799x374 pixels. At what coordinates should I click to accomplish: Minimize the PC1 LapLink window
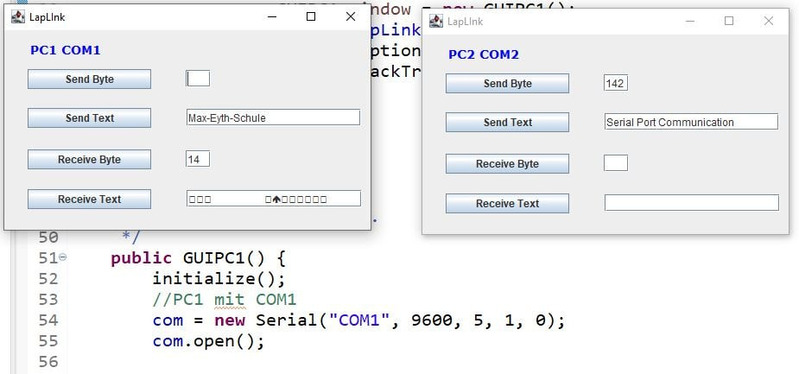click(x=272, y=17)
